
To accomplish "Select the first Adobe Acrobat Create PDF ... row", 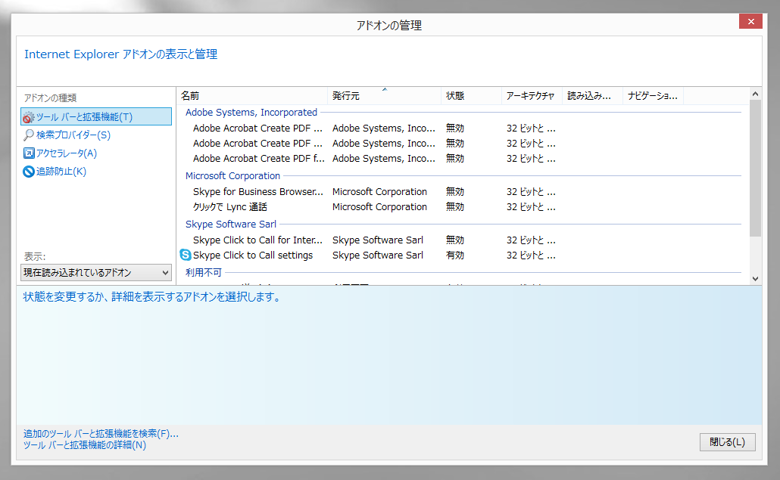I will tap(463, 128).
